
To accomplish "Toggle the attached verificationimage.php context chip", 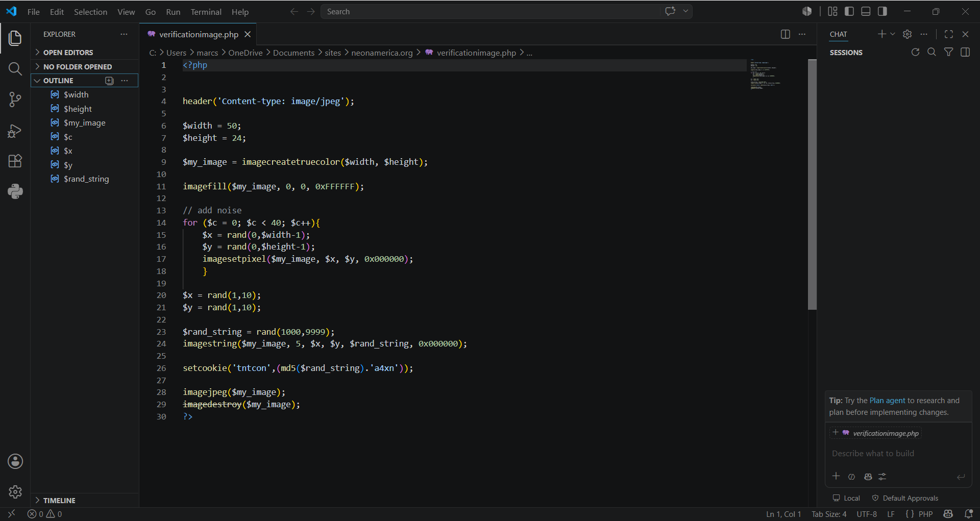I will [x=876, y=433].
